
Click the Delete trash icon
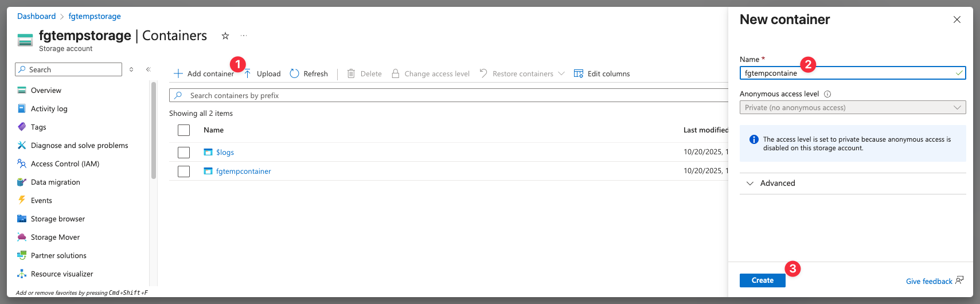[x=351, y=73]
